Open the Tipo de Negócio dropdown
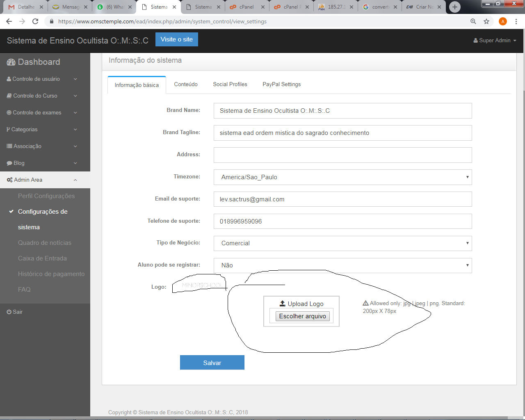The height and width of the screenshot is (420, 525). (342, 243)
